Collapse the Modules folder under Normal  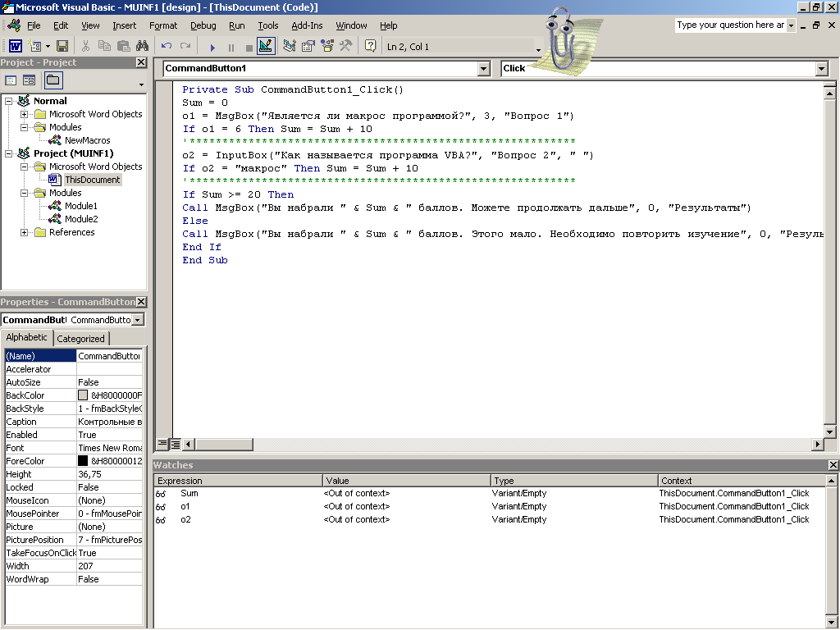(24, 127)
